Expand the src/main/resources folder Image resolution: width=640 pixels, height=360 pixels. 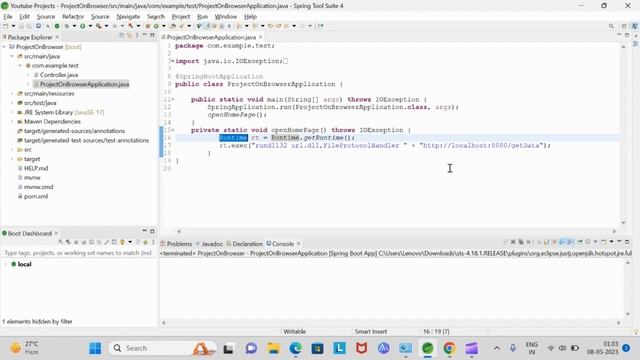point(12,94)
